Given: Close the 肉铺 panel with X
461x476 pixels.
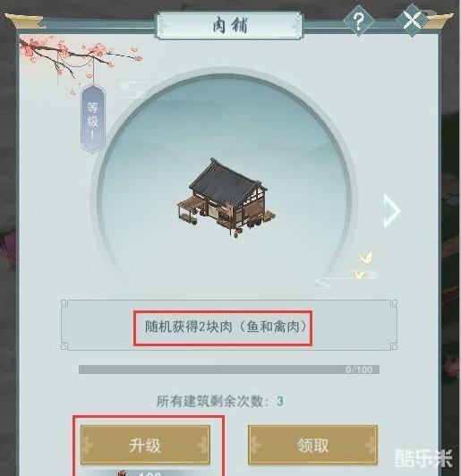Looking at the screenshot, I should [412, 21].
